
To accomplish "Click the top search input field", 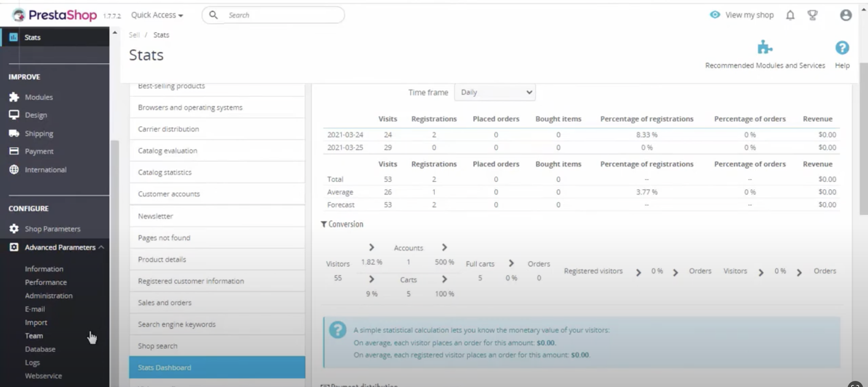I will 282,15.
